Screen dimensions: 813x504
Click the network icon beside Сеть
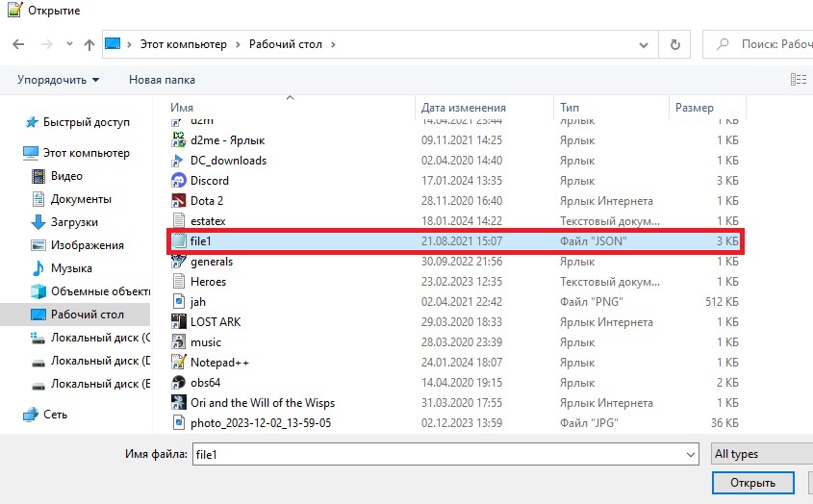coord(31,415)
